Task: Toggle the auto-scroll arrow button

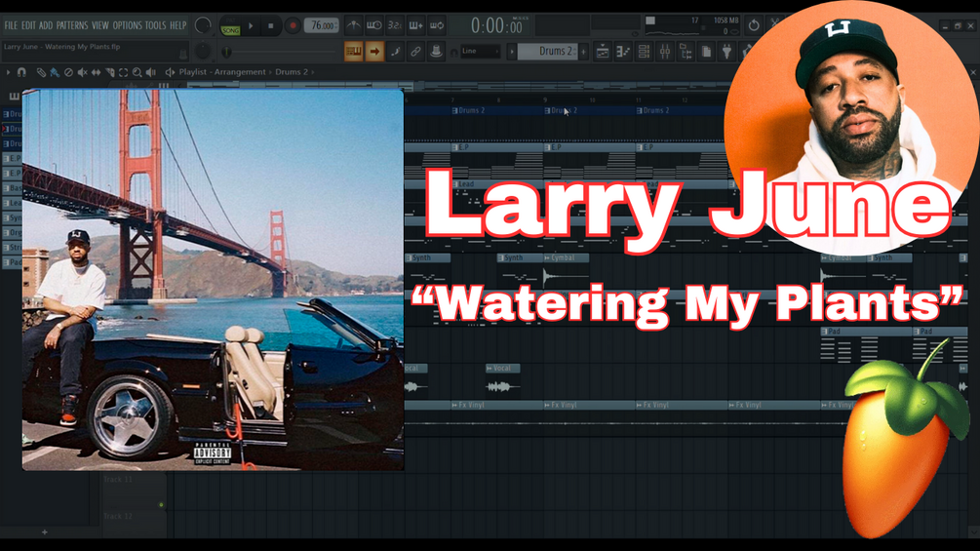Action: [374, 52]
